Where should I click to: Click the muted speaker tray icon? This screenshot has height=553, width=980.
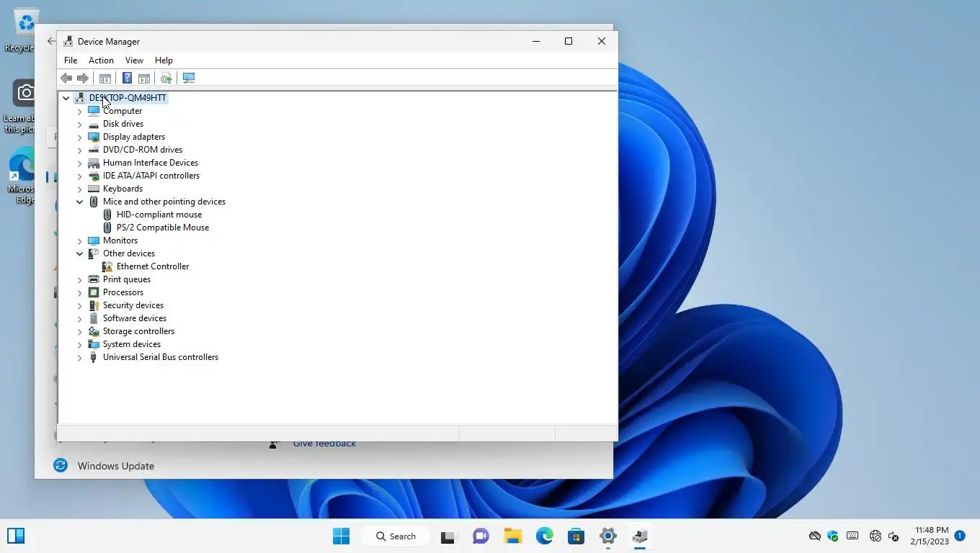pyautogui.click(x=894, y=536)
